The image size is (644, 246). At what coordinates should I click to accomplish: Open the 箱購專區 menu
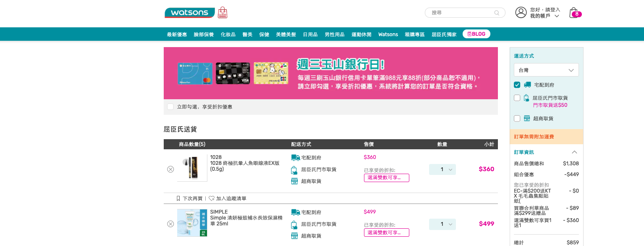tap(415, 34)
